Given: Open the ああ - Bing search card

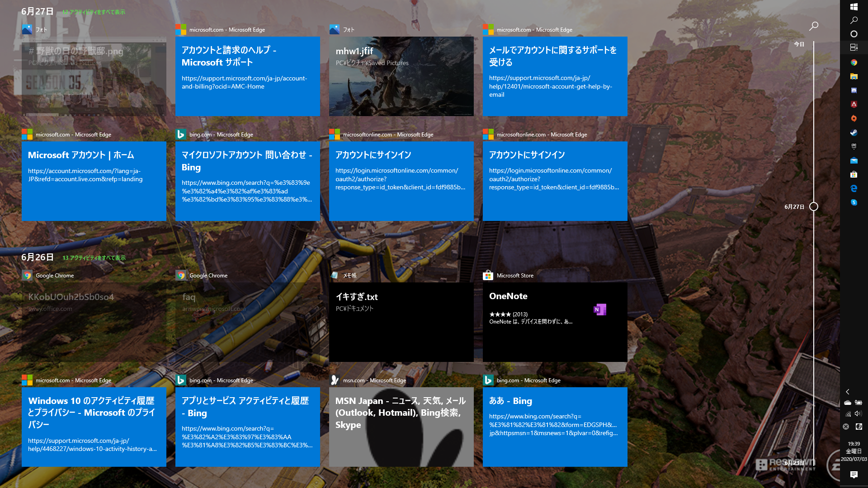Looking at the screenshot, I should click(555, 427).
